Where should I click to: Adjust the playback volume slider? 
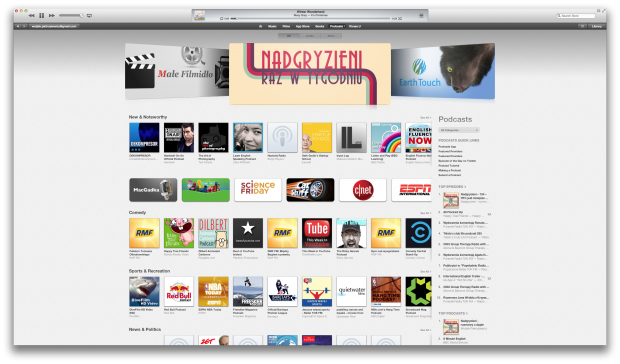point(71,15)
